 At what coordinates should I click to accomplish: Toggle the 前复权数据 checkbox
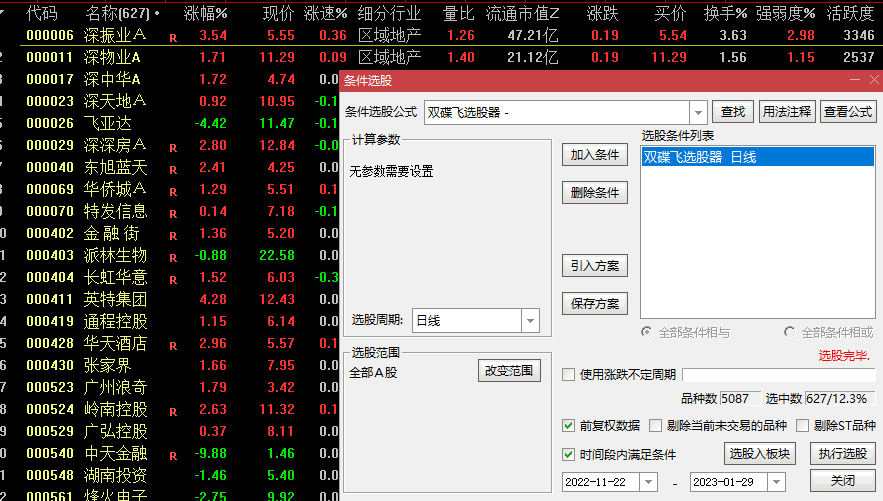(568, 426)
